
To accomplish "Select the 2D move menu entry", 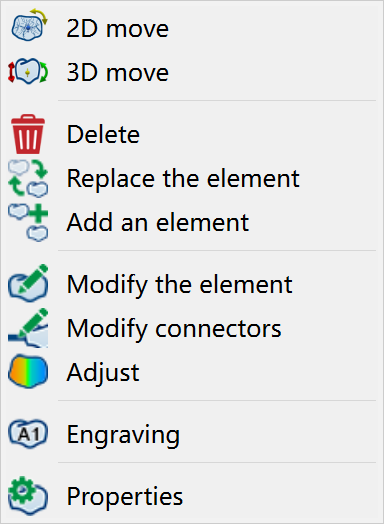I will pos(192,28).
